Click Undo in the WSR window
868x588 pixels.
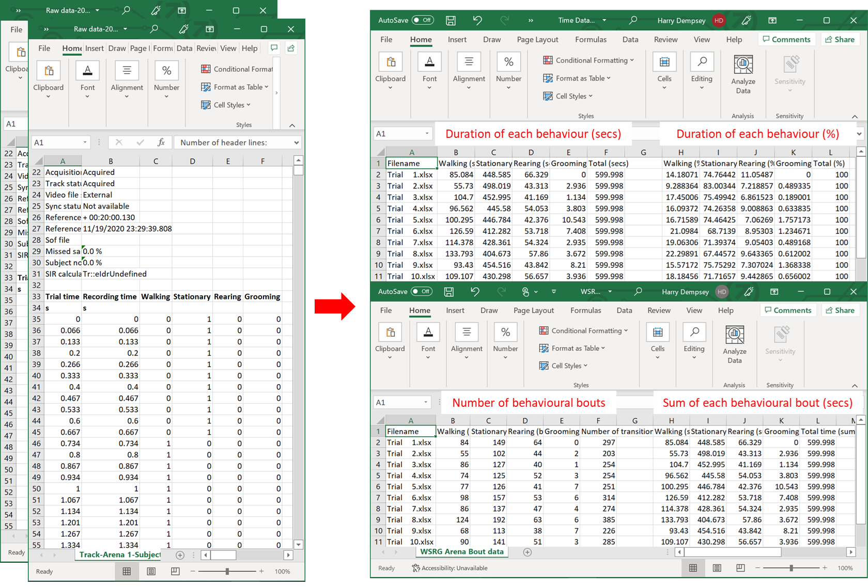tap(475, 291)
